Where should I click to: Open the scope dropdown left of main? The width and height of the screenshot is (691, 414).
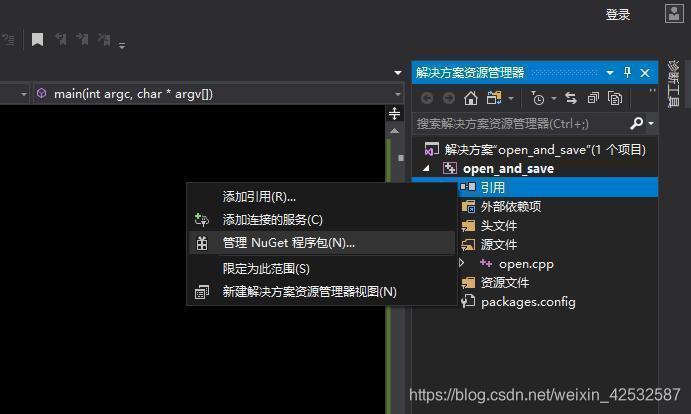click(23, 94)
